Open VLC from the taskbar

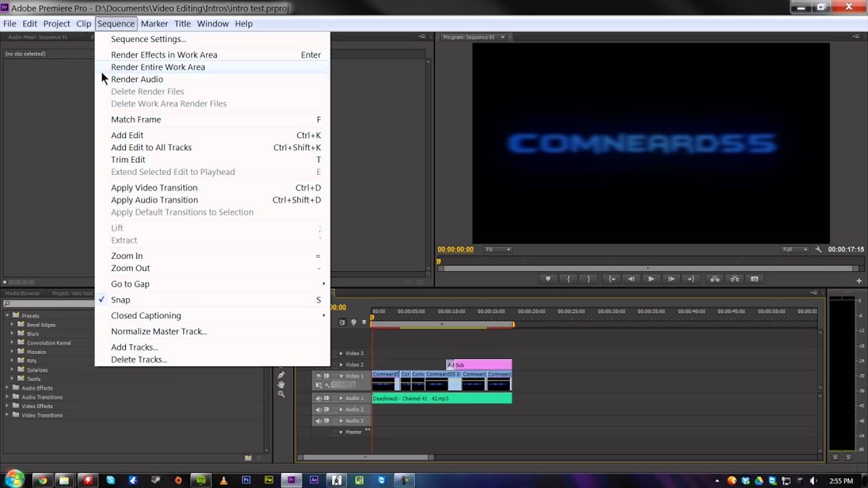click(x=223, y=481)
